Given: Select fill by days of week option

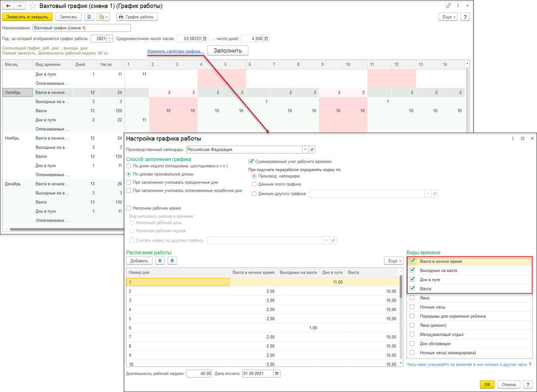Looking at the screenshot, I should [x=129, y=166].
